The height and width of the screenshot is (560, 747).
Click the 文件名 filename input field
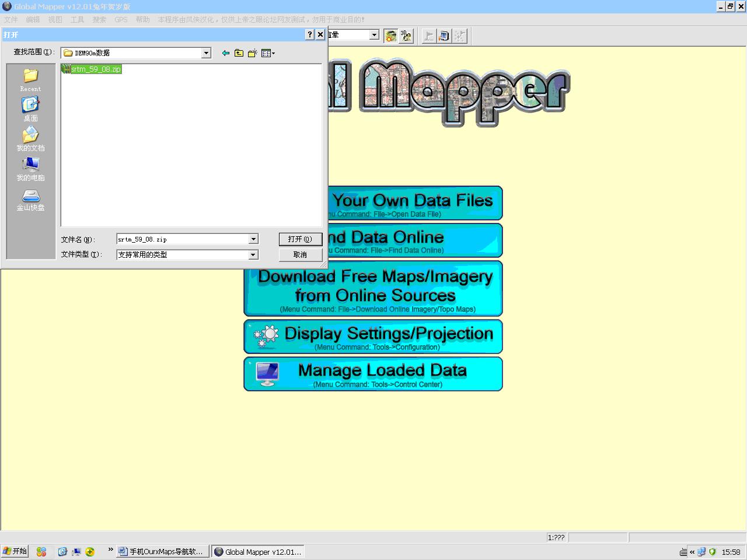tap(183, 239)
